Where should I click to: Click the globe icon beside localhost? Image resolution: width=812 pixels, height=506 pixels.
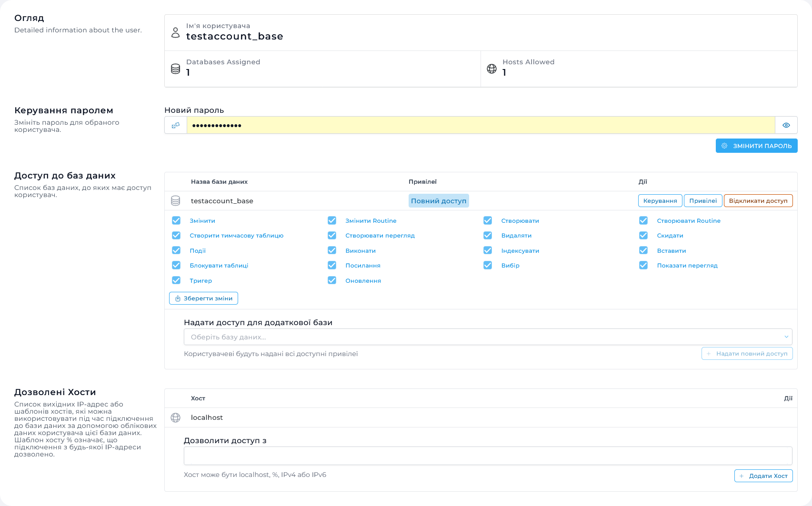tap(175, 417)
